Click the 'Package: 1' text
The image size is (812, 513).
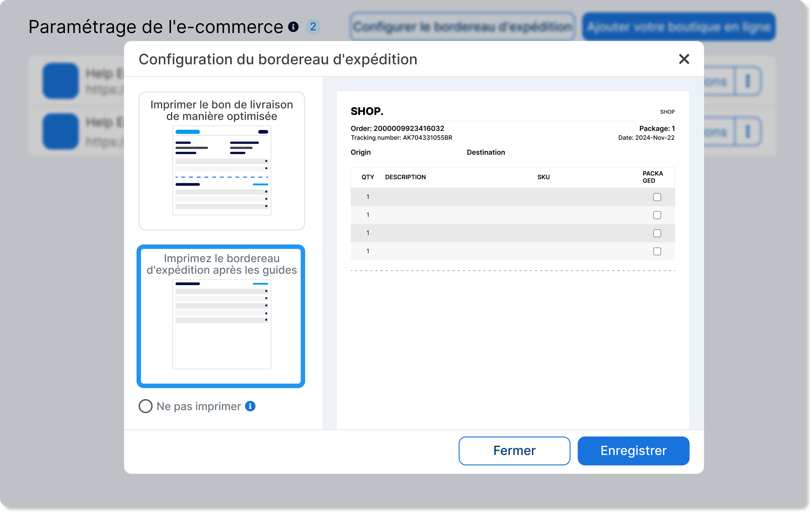[x=657, y=128]
